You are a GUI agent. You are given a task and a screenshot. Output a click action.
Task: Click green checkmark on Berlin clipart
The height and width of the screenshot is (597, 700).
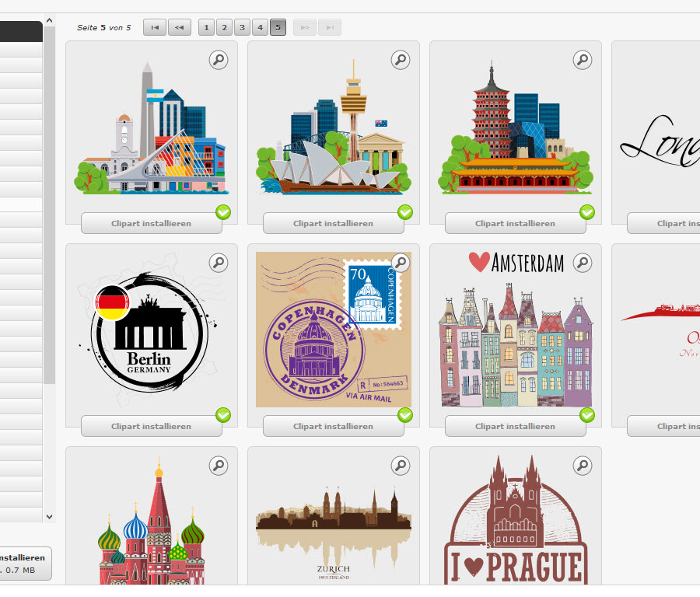coord(223,415)
